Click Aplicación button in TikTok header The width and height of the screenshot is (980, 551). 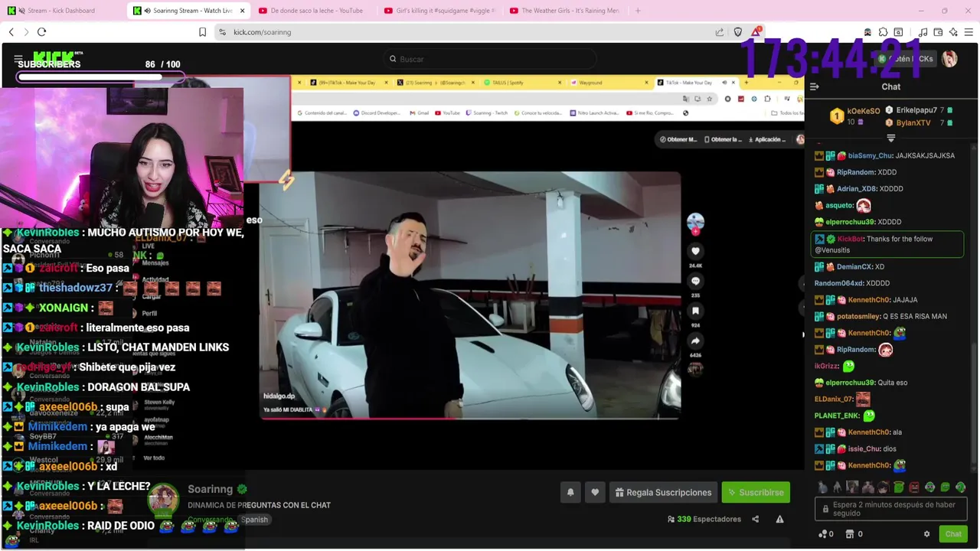(x=766, y=139)
